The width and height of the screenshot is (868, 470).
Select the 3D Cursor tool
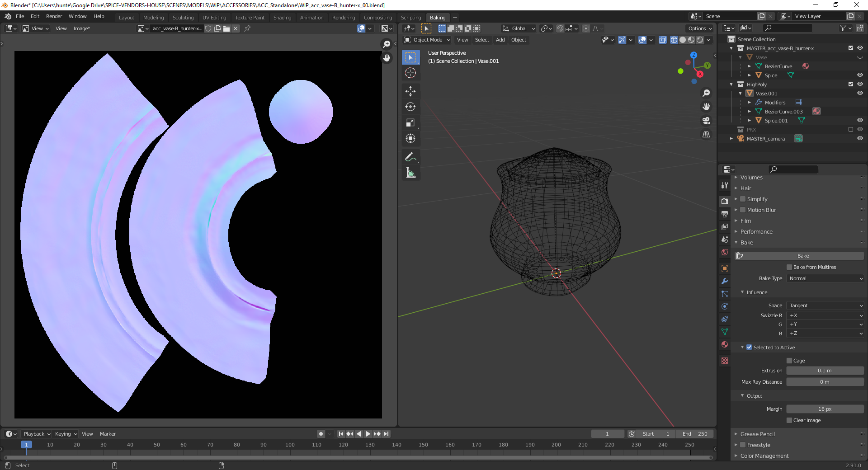tap(410, 73)
